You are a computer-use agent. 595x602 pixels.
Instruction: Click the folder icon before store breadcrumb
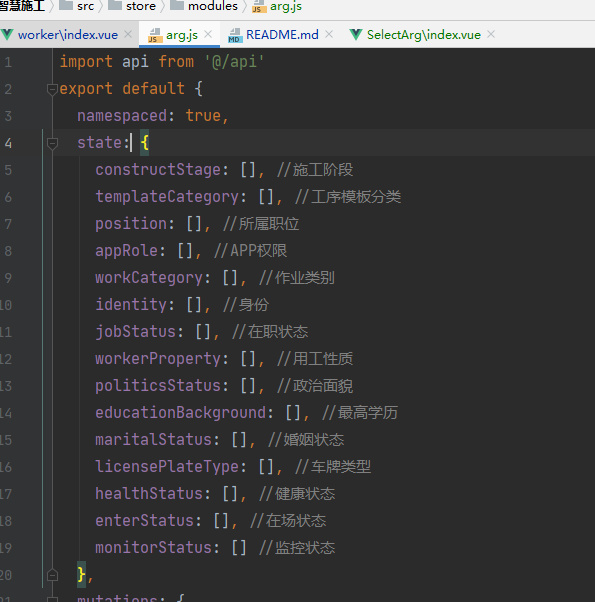(x=115, y=5)
